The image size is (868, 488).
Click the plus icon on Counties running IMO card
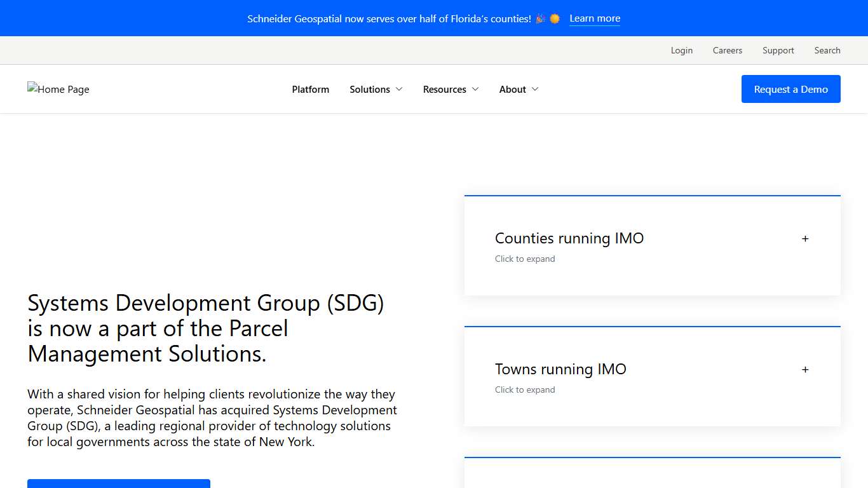click(805, 238)
